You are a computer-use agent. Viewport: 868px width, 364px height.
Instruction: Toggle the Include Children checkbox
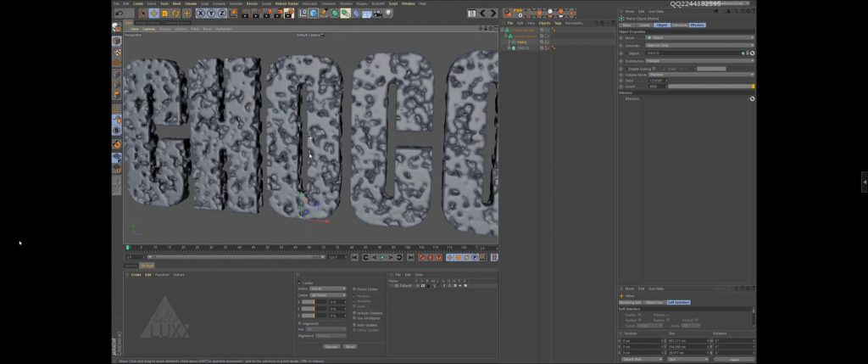point(355,313)
